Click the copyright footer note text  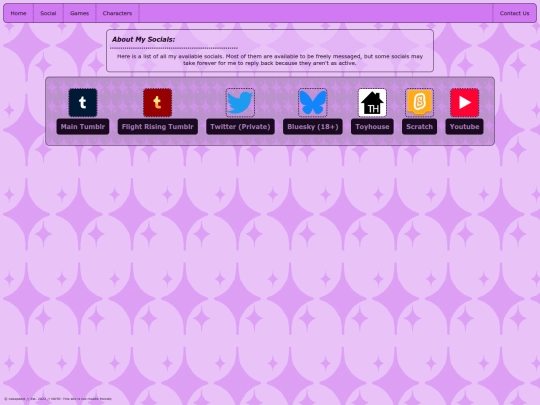pyautogui.click(x=58, y=399)
